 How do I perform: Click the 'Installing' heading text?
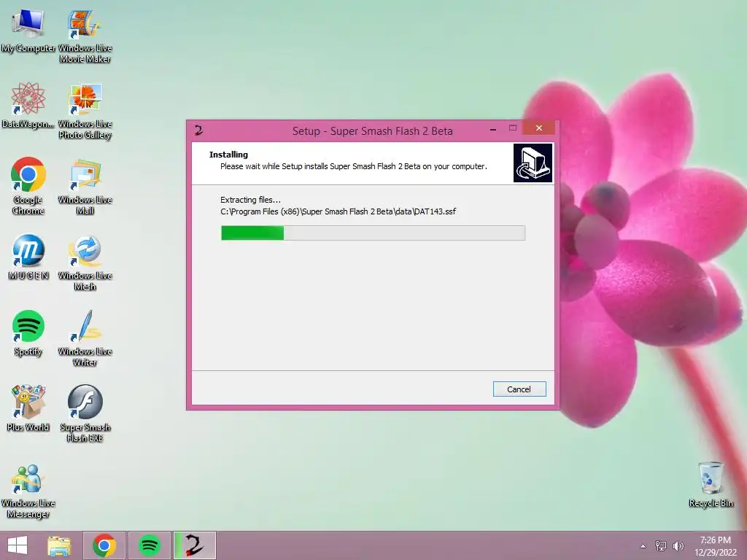[228, 155]
